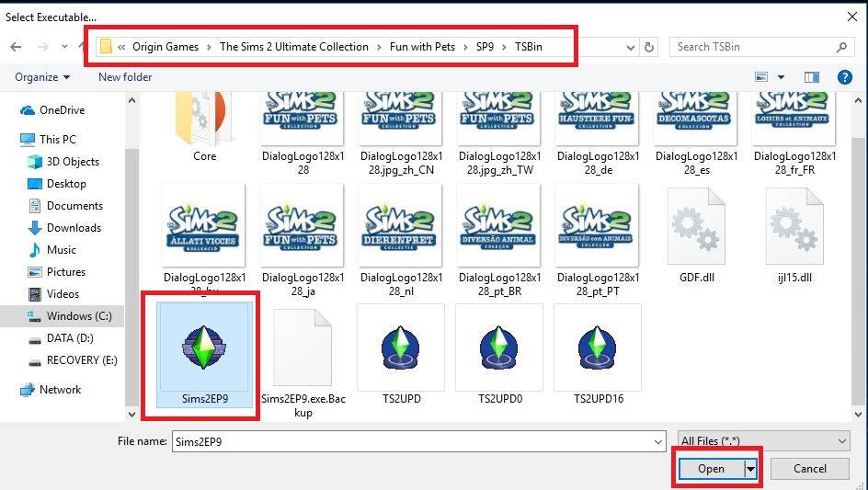
Task: Select DialogLogo128x128_fr_FR image
Action: point(794,134)
